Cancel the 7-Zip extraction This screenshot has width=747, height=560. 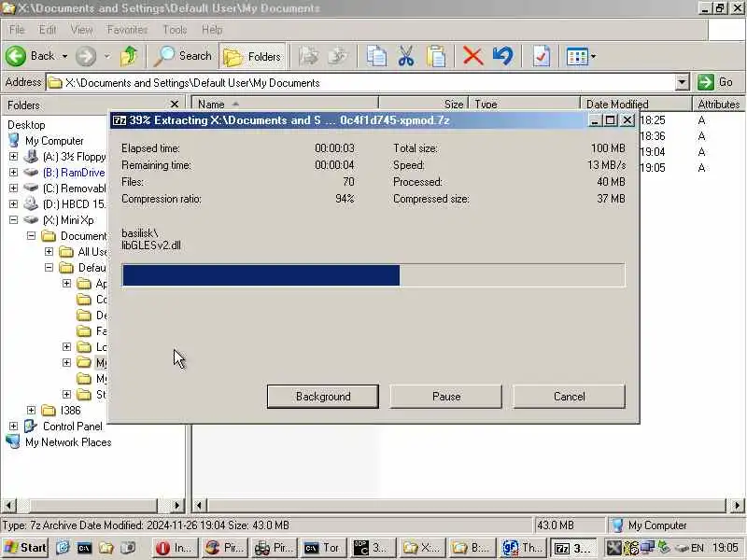[x=569, y=396]
